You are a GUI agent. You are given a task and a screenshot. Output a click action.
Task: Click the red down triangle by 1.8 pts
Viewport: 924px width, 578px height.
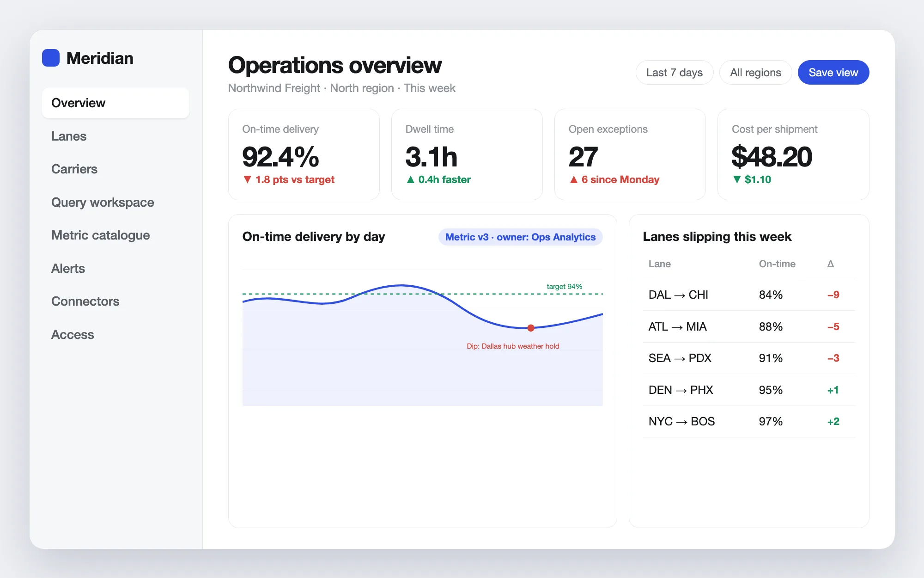pyautogui.click(x=247, y=179)
